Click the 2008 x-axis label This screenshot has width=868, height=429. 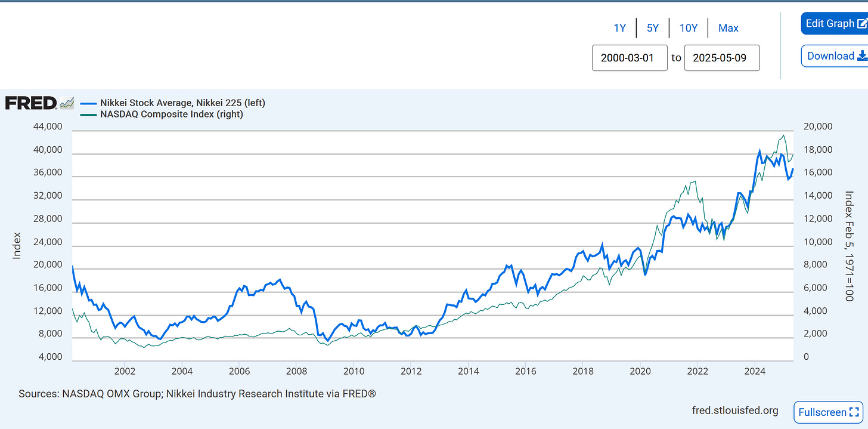click(x=296, y=371)
